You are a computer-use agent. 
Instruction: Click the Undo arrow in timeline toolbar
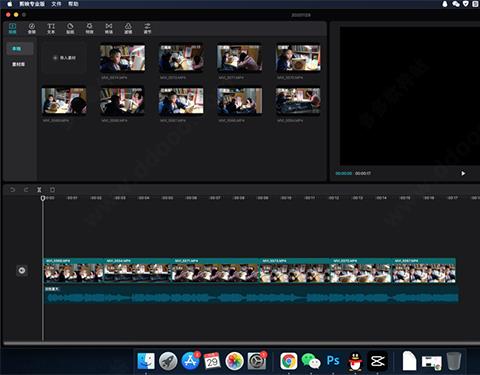click(x=12, y=190)
